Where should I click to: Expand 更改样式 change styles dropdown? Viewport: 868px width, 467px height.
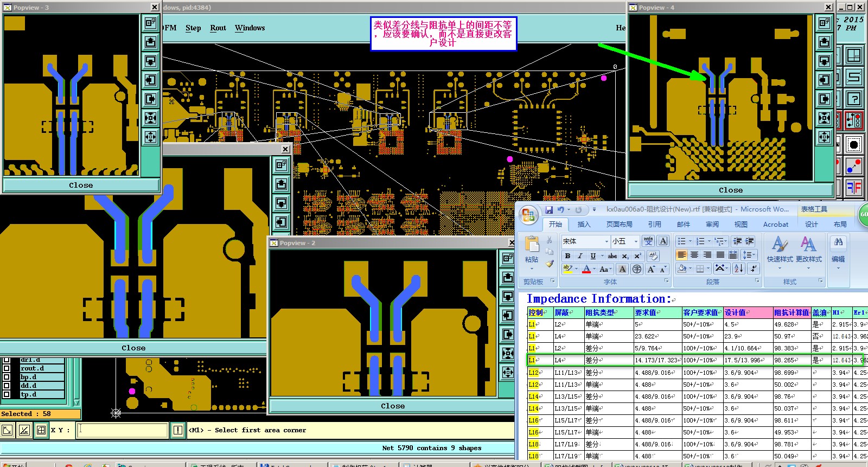click(x=808, y=268)
